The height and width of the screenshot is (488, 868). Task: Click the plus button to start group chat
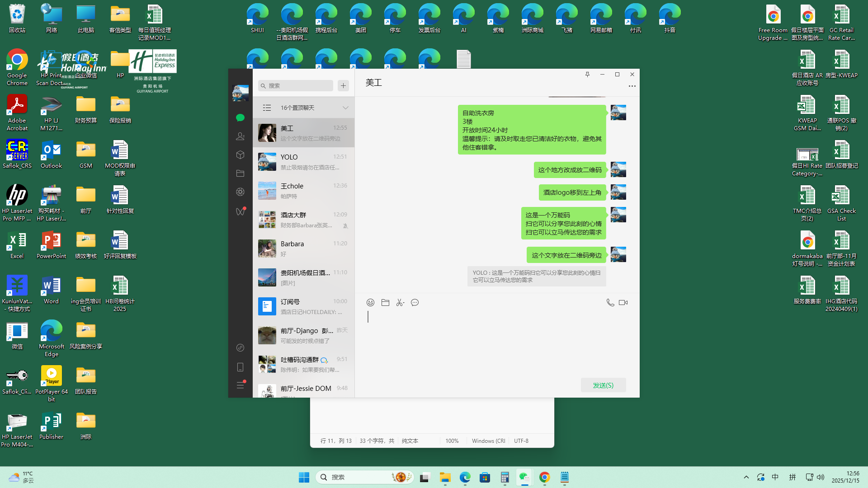[x=344, y=86]
